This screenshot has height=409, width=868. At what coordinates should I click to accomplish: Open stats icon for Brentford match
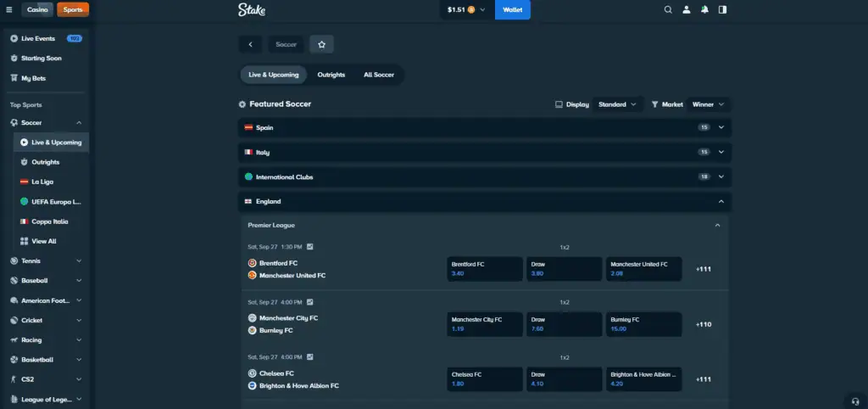(x=310, y=247)
